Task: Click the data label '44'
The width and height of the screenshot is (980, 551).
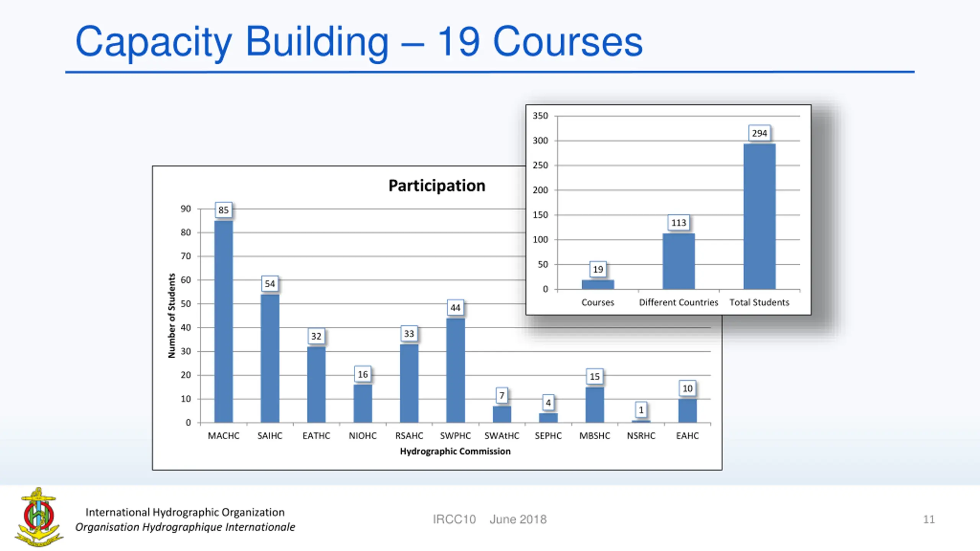Action: click(456, 308)
